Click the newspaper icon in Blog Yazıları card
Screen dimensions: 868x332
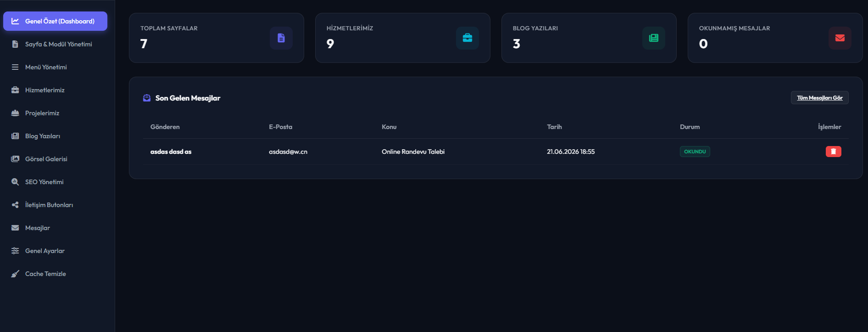pos(654,38)
